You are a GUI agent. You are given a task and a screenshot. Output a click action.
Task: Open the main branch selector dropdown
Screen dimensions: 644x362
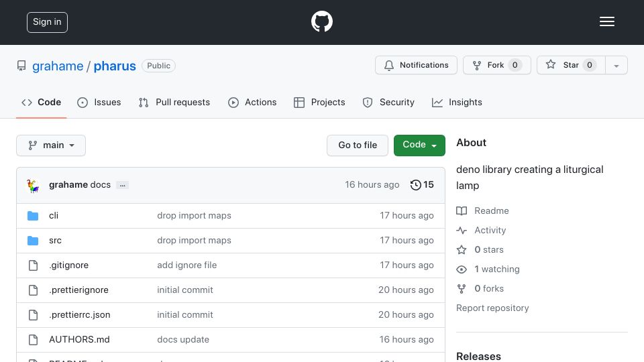51,145
